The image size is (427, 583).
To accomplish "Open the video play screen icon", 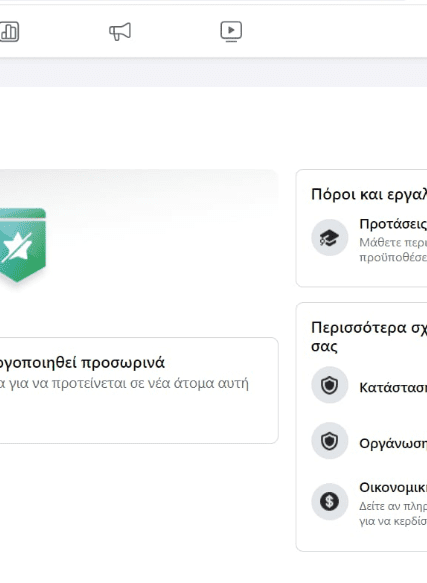I will 231,31.
